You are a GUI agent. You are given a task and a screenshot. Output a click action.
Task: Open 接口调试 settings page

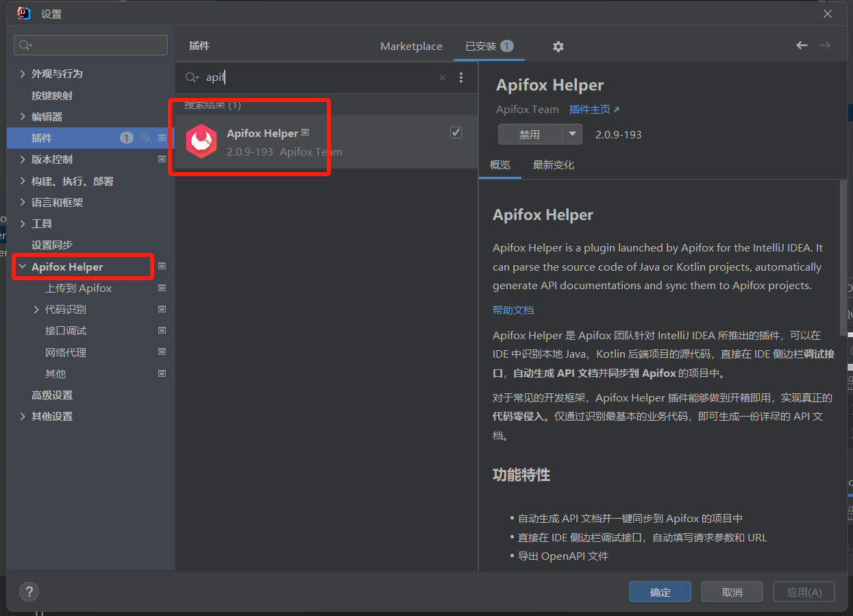pos(66,330)
